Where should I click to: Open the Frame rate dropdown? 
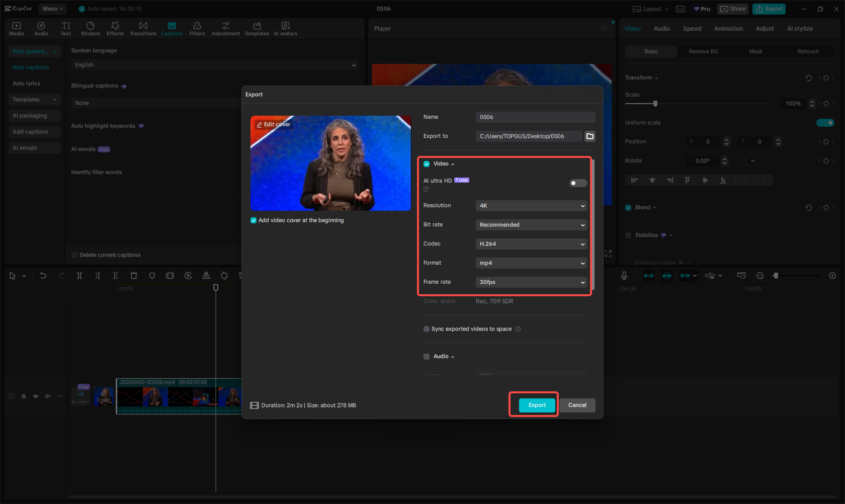click(531, 282)
